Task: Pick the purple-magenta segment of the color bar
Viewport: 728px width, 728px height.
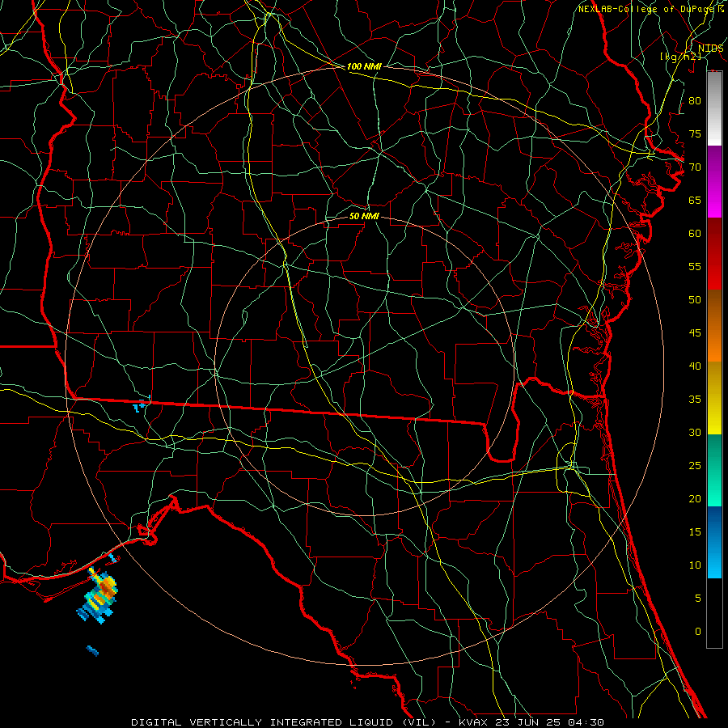Action: point(714,181)
